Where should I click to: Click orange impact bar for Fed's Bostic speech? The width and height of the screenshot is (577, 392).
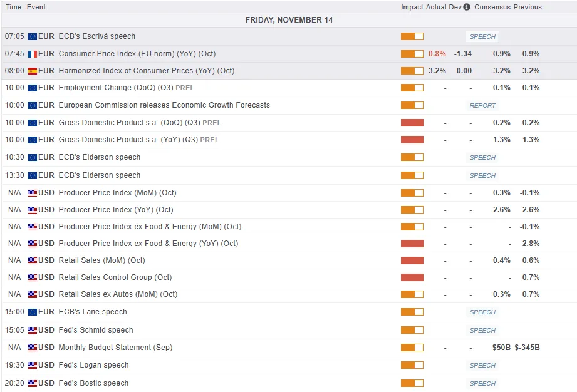point(412,383)
